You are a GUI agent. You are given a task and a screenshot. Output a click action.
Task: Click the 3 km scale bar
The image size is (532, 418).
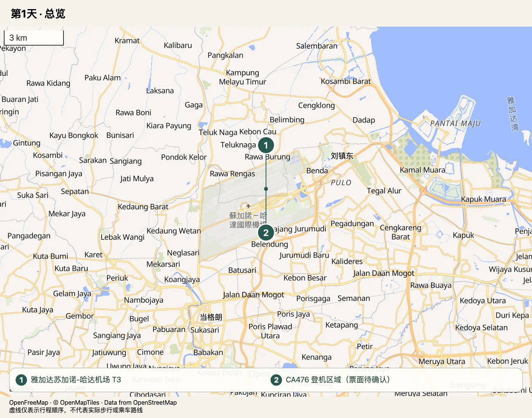pos(34,38)
